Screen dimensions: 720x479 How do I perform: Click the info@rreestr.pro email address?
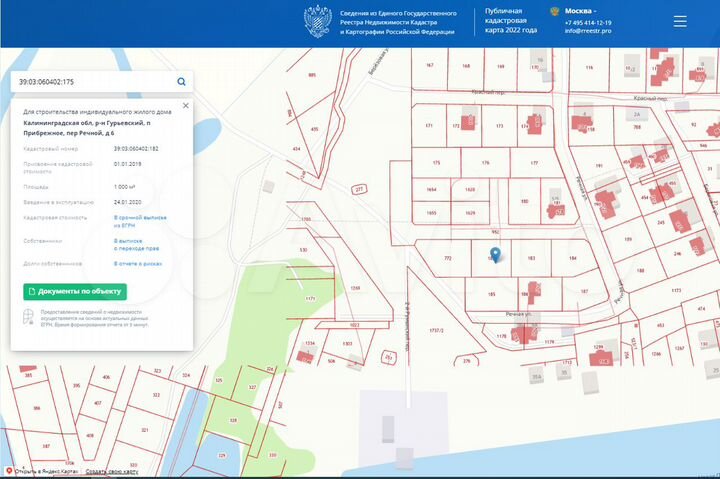pyautogui.click(x=587, y=31)
